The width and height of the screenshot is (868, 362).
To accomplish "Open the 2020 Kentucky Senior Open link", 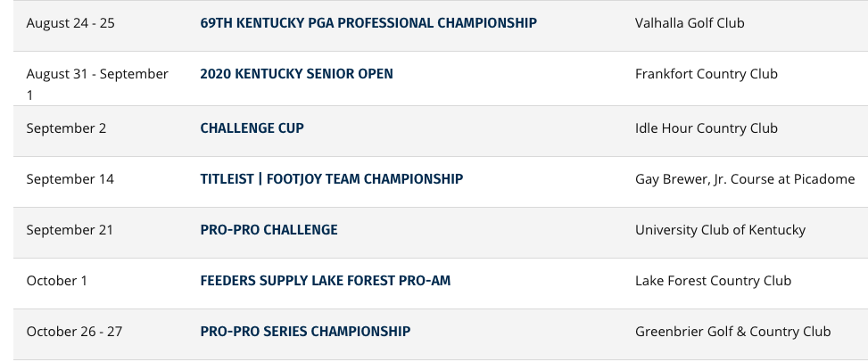I will coord(296,74).
